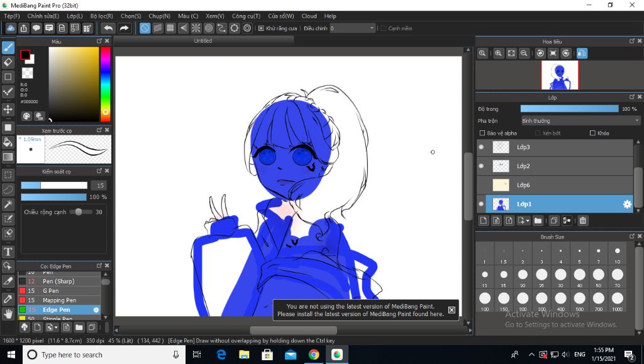Image resolution: width=644 pixels, height=364 pixels.
Task: Enable the radial snap guide
Action: click(196, 28)
